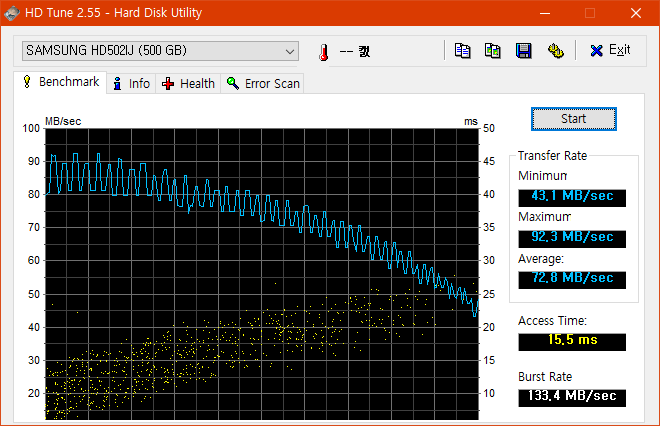Click the Transfer Rate group label

pos(552,156)
